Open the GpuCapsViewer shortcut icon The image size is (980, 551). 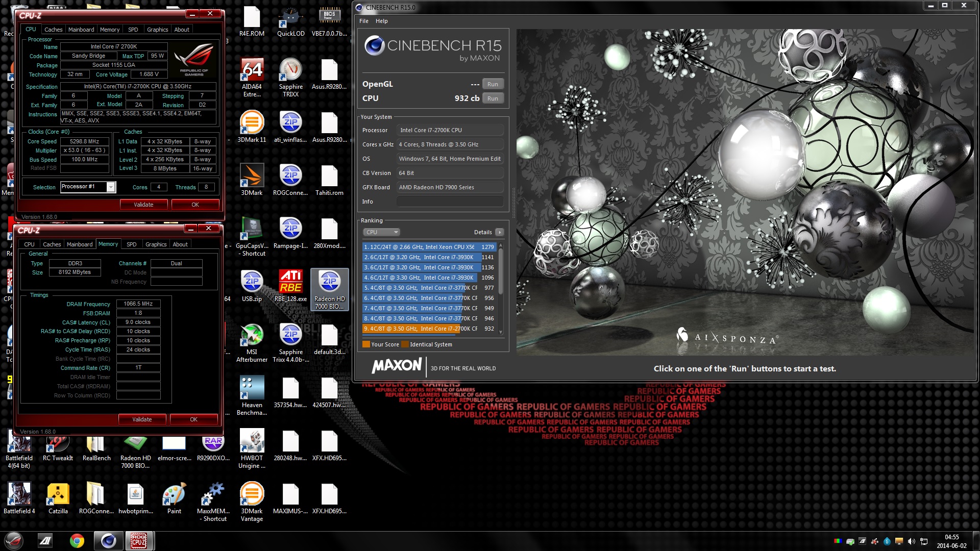click(x=252, y=237)
